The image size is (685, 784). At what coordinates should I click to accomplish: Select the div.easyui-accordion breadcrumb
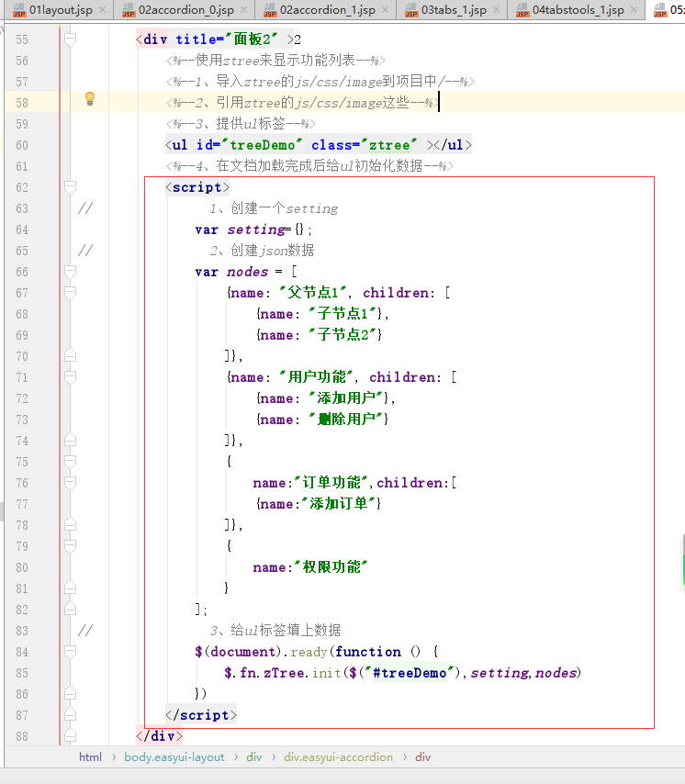click(x=338, y=757)
